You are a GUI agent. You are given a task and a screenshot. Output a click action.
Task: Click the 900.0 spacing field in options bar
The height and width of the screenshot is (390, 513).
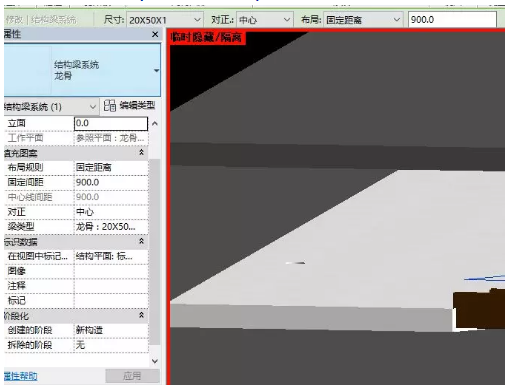click(452, 20)
